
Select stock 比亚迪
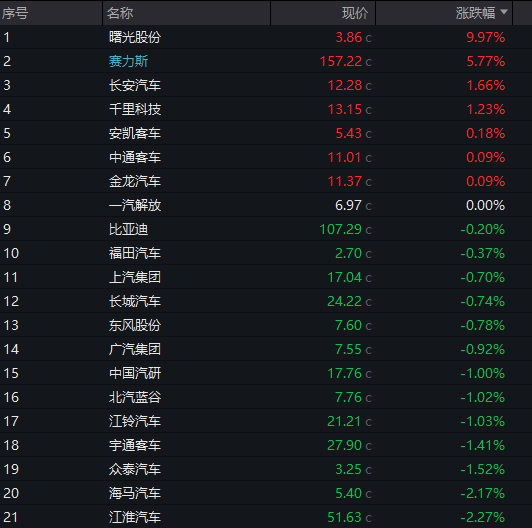(128, 229)
